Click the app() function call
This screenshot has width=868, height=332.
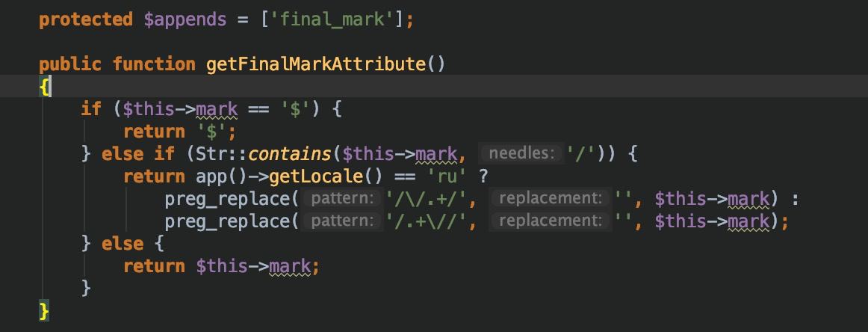point(221,176)
